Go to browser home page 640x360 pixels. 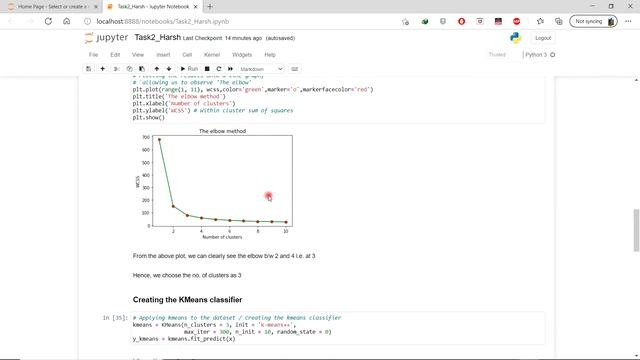[x=67, y=21]
